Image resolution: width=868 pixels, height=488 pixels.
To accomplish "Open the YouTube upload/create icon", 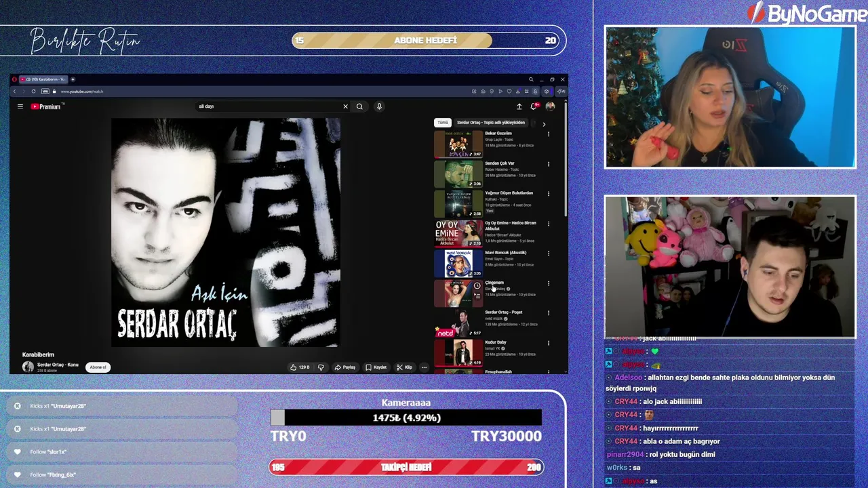I will coord(519,106).
